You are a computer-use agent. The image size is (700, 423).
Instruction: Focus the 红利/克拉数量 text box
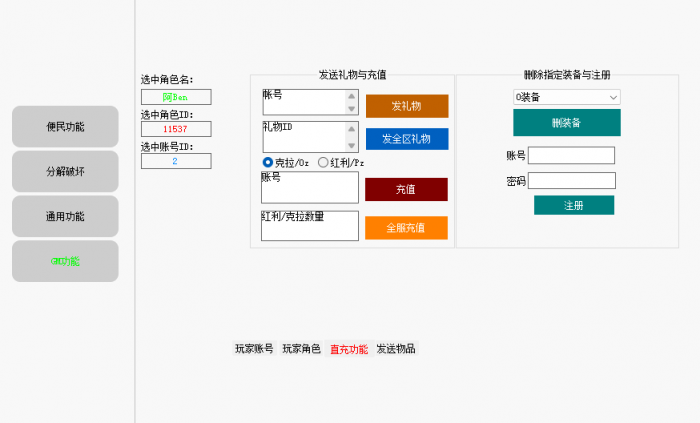[x=310, y=226]
